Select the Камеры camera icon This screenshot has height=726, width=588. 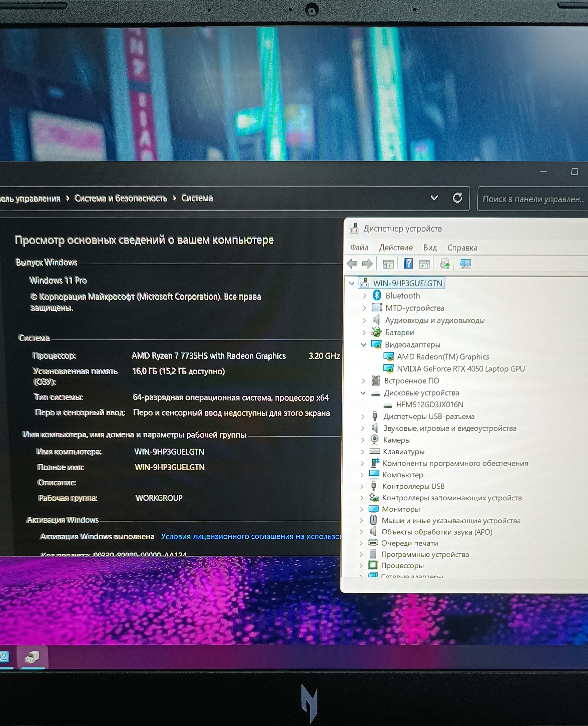point(374,440)
